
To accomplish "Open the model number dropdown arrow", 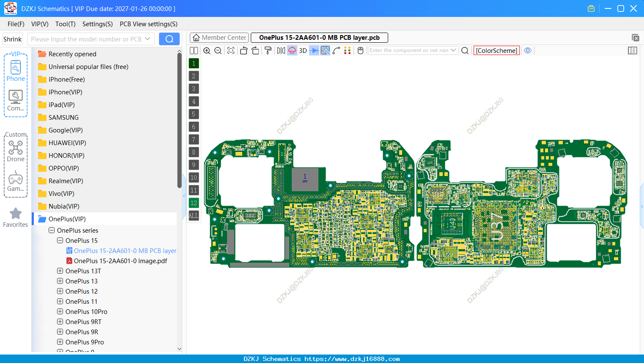I will (x=148, y=39).
